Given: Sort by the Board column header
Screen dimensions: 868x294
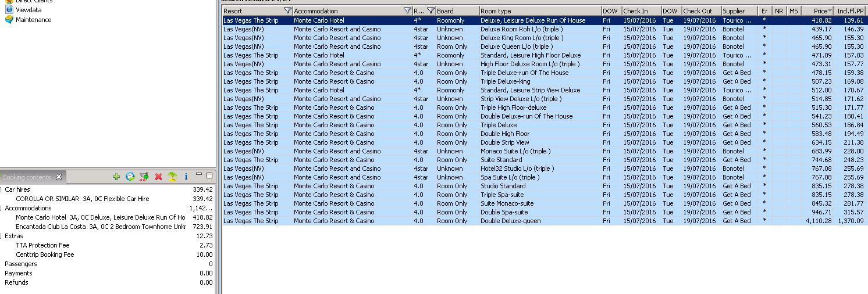Looking at the screenshot, I should (457, 11).
